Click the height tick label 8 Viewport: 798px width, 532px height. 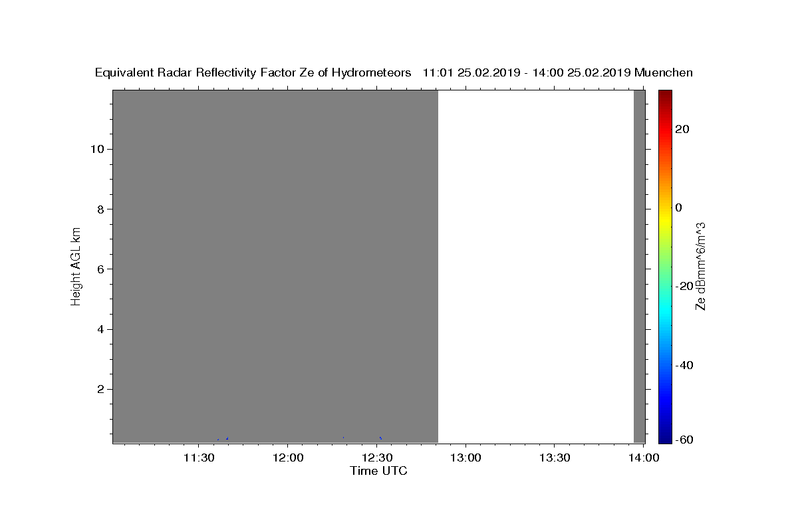100,209
